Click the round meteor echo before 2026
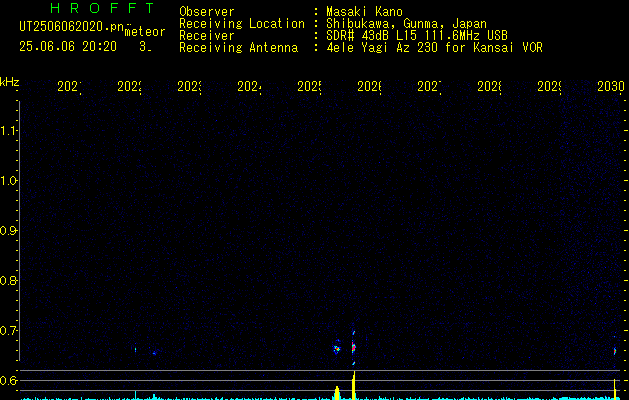629x400 pixels. coord(337,348)
